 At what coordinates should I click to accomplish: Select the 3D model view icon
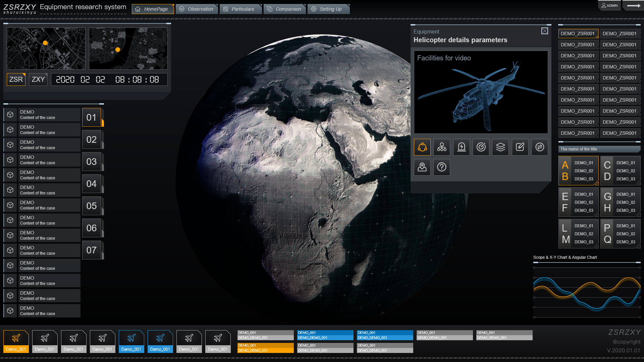pyautogui.click(x=422, y=147)
